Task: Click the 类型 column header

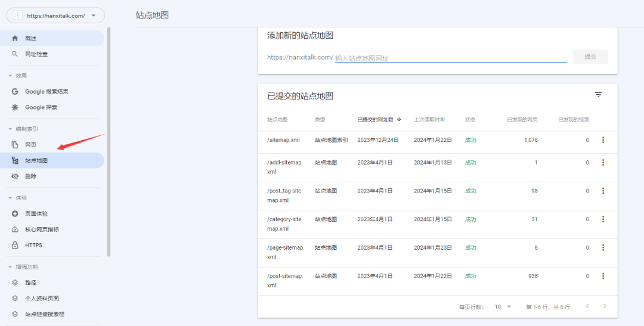Action: tap(320, 119)
